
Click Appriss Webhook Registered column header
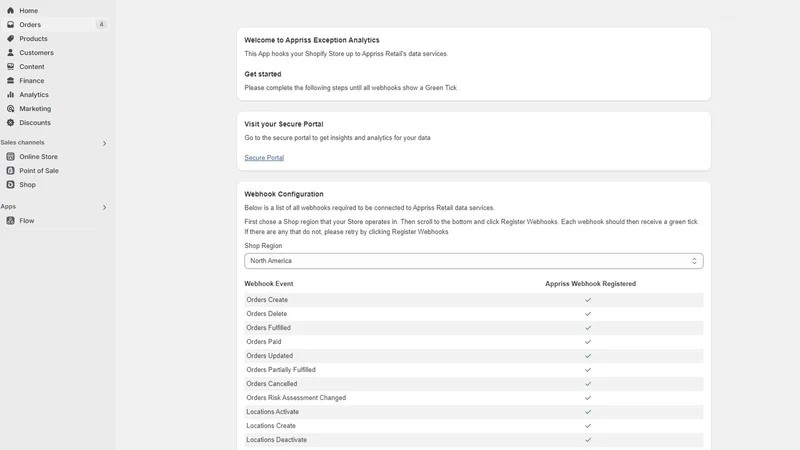click(590, 284)
